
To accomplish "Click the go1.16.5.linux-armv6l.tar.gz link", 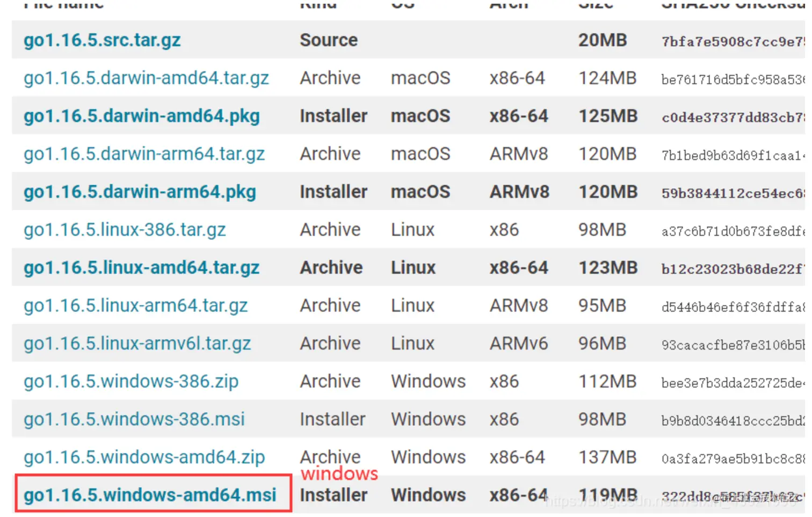I will 137,344.
